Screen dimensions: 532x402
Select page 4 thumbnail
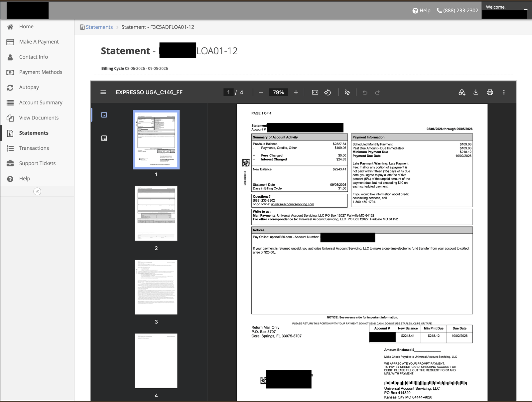(x=156, y=361)
